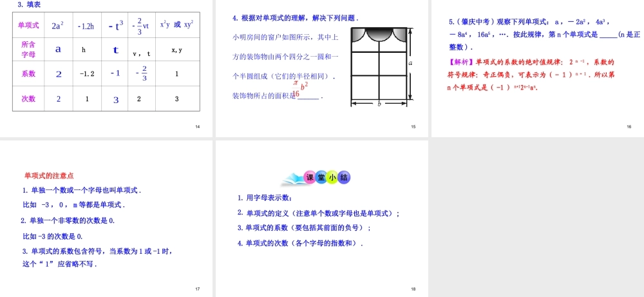
Task: Select the slide about 肇庆中考 monomial pattern
Action: 536,68
